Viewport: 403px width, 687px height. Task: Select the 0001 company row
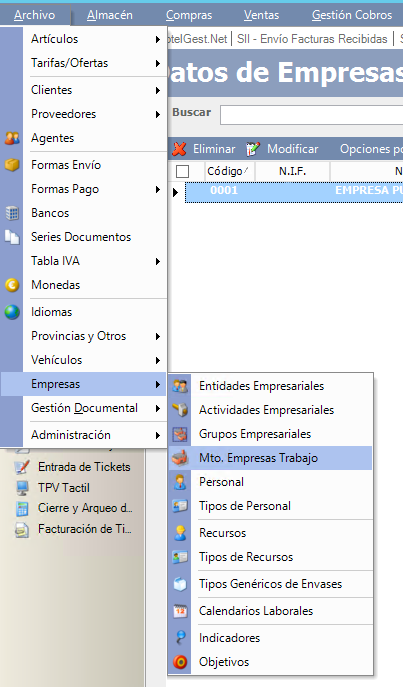click(294, 192)
